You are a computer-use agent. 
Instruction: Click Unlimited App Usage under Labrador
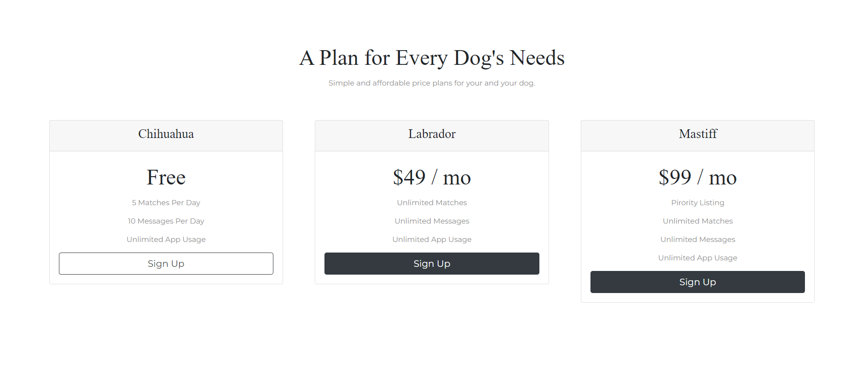point(431,239)
